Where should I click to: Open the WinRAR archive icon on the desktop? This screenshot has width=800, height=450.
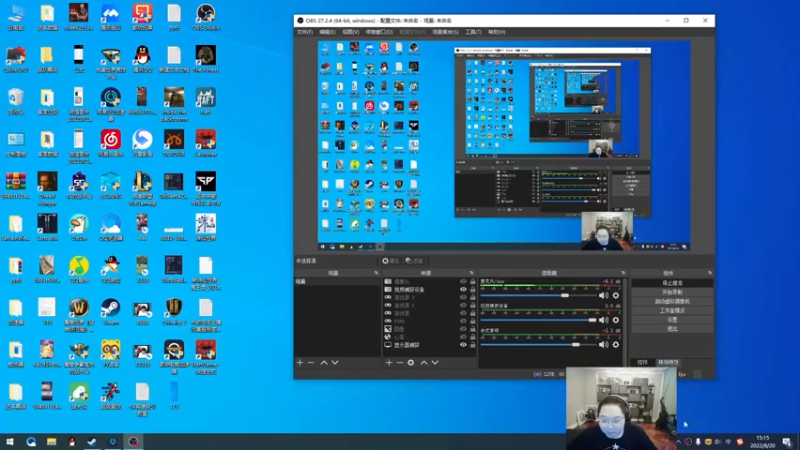[16, 185]
